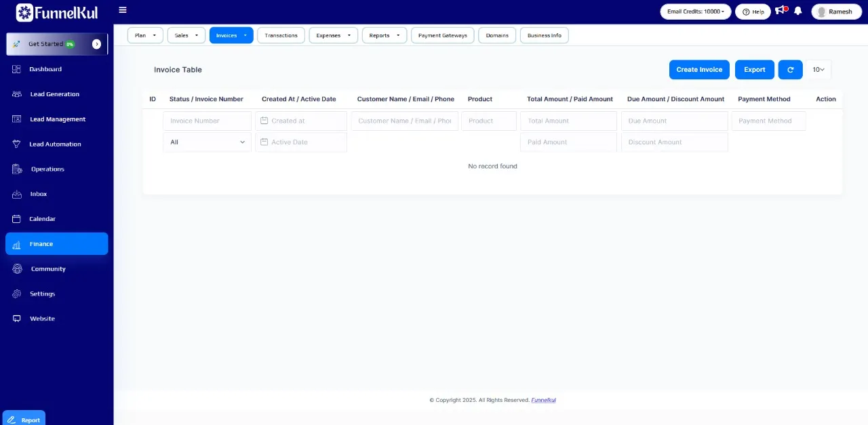Screen dimensions: 868x425
Task: Open Calendar from the sidebar
Action: 42,219
